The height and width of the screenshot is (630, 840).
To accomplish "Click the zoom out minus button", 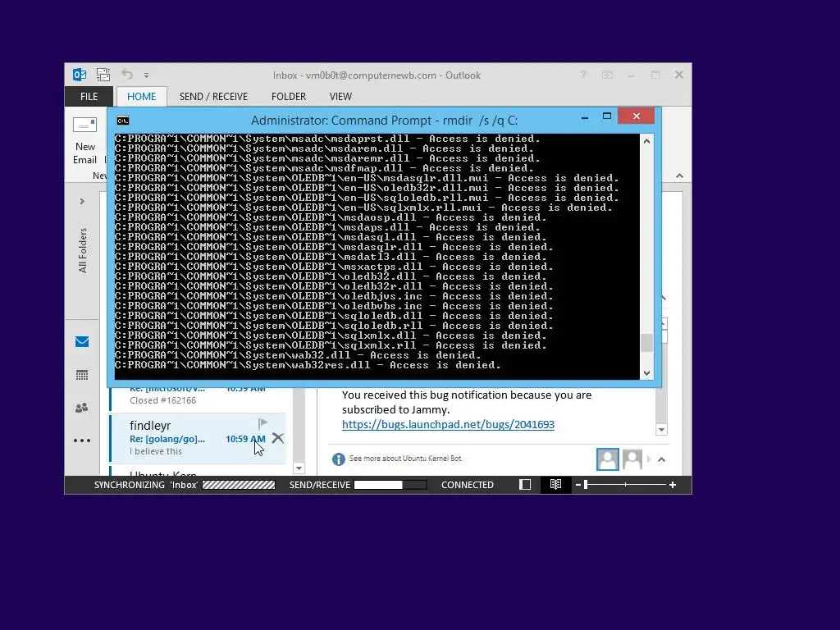I will click(578, 485).
